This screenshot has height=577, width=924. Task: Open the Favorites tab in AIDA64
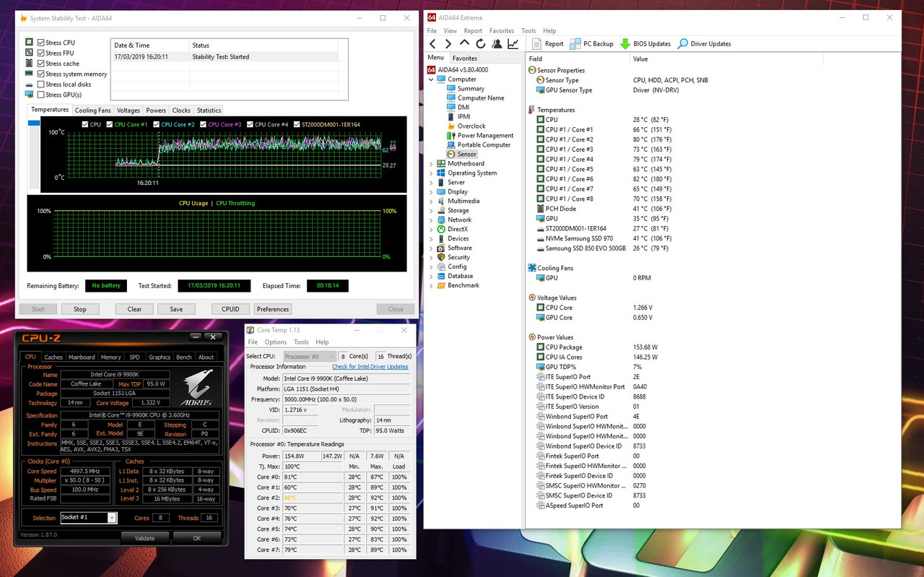(x=465, y=58)
